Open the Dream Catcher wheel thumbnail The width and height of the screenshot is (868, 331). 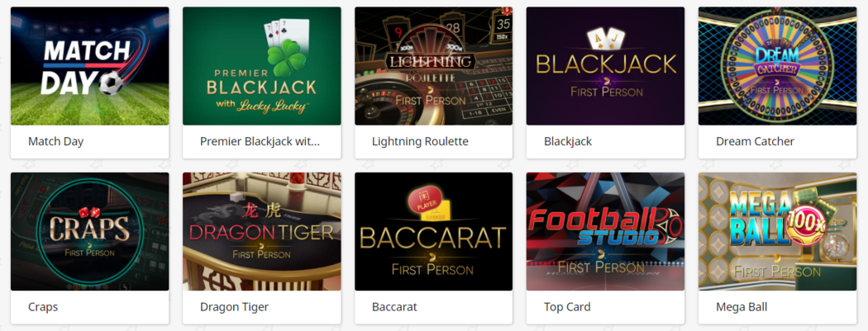(x=777, y=66)
